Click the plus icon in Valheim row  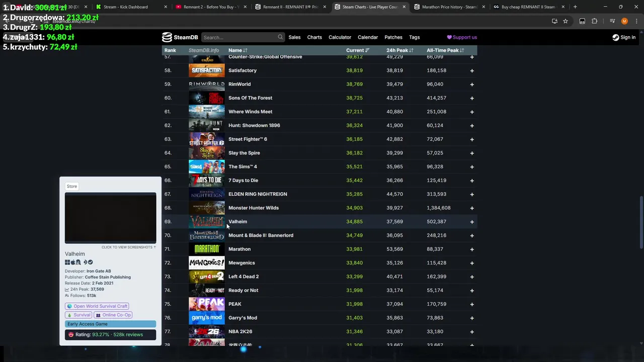(x=472, y=222)
